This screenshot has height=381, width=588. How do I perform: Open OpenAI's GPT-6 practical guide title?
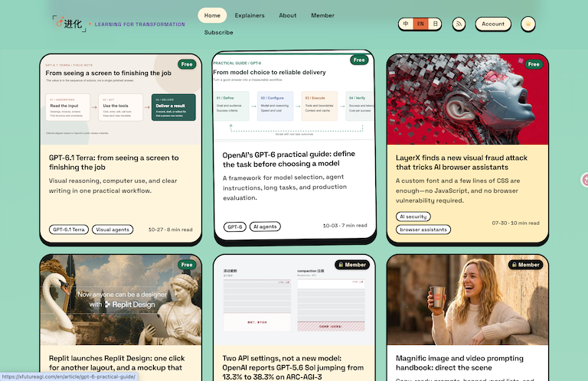(x=289, y=159)
